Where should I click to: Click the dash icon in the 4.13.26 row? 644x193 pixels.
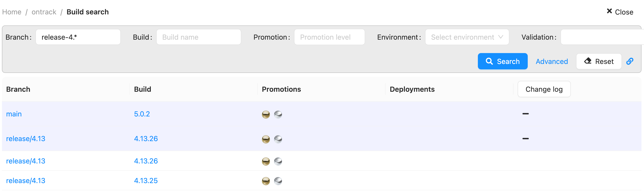pyautogui.click(x=525, y=139)
